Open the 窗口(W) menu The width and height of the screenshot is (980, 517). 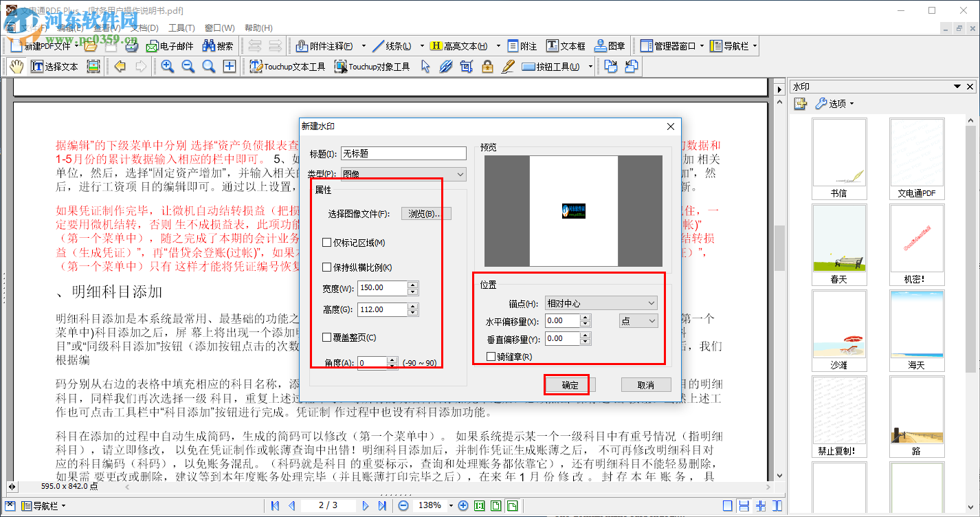pyautogui.click(x=220, y=28)
